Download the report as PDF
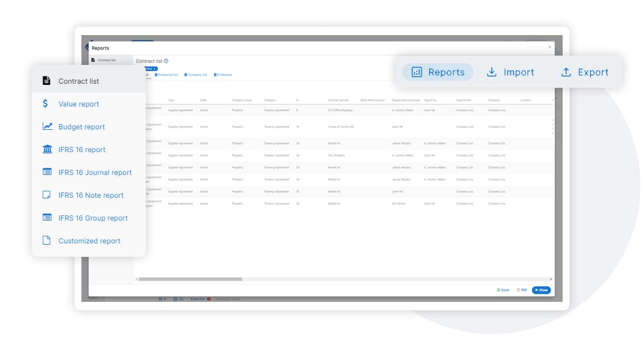Image resolution: width=644 pixels, height=337 pixels. pyautogui.click(x=522, y=290)
